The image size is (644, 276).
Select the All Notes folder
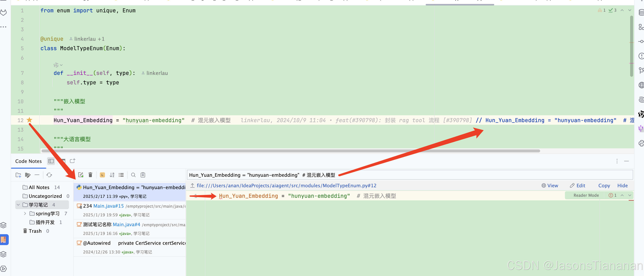pyautogui.click(x=39, y=187)
